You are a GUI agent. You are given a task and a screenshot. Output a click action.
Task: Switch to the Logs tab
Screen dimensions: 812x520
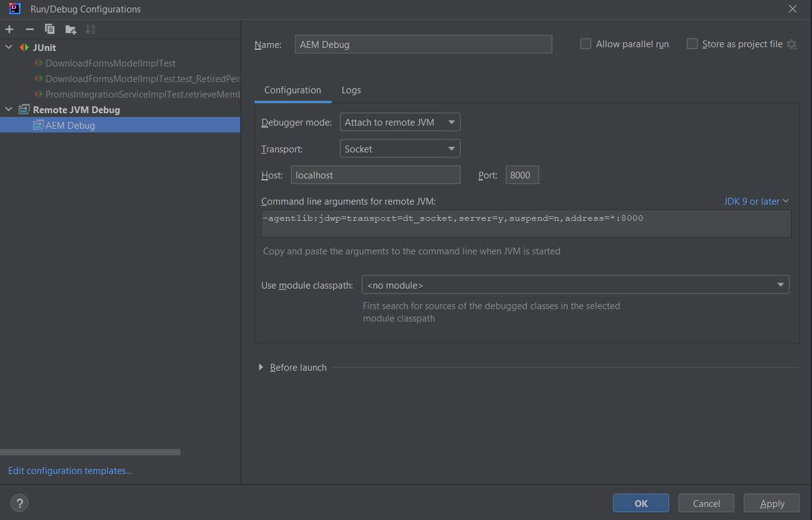pos(351,90)
